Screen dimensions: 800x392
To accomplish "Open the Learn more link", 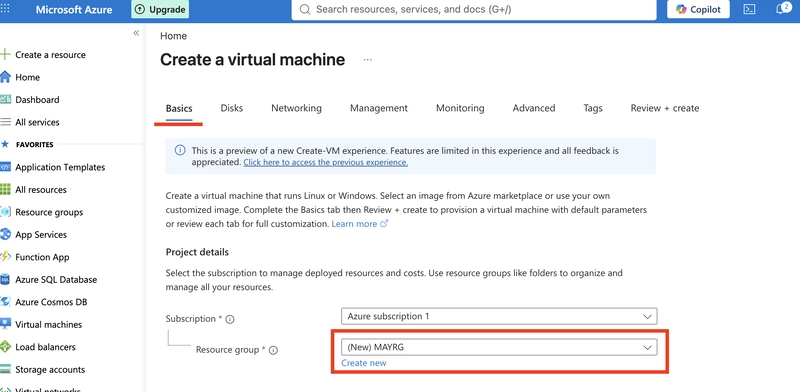I will pyautogui.click(x=360, y=224).
